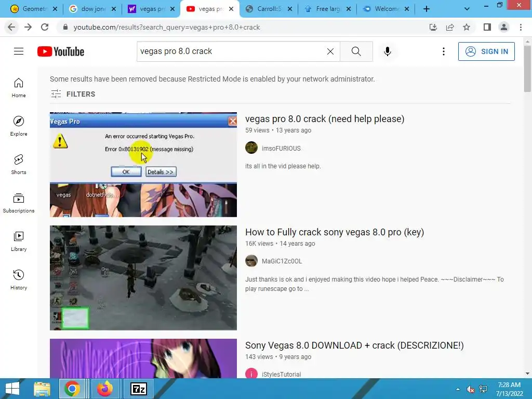Screen dimensions: 532x399
Task: Open imsoFURIOUS channel name
Action: pos(281,148)
